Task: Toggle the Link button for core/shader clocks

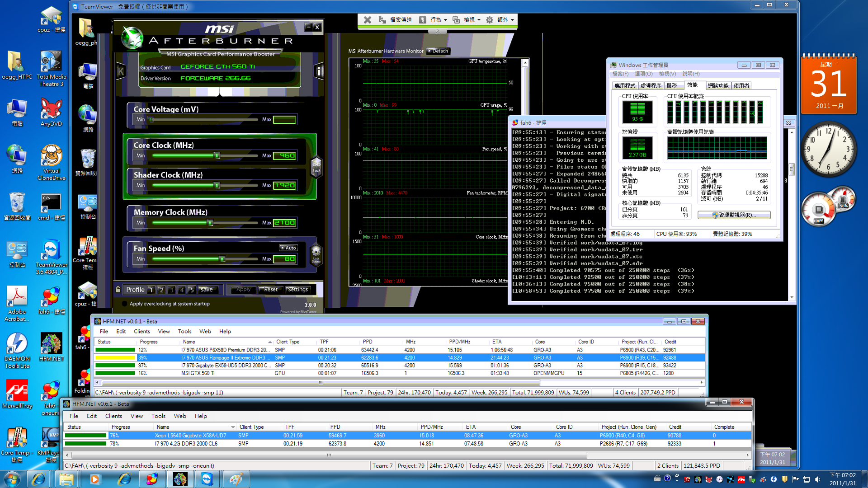Action: coord(316,167)
